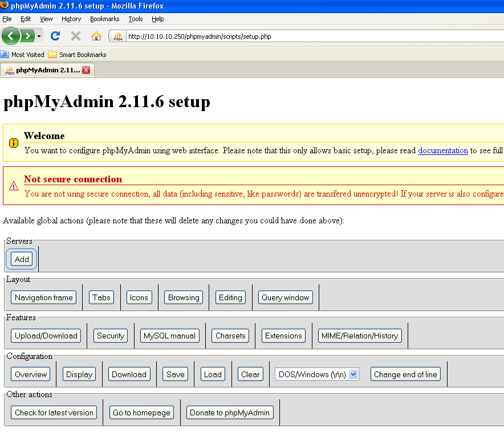Add a new server
Screen dimensions: 504x433
(x=21, y=259)
